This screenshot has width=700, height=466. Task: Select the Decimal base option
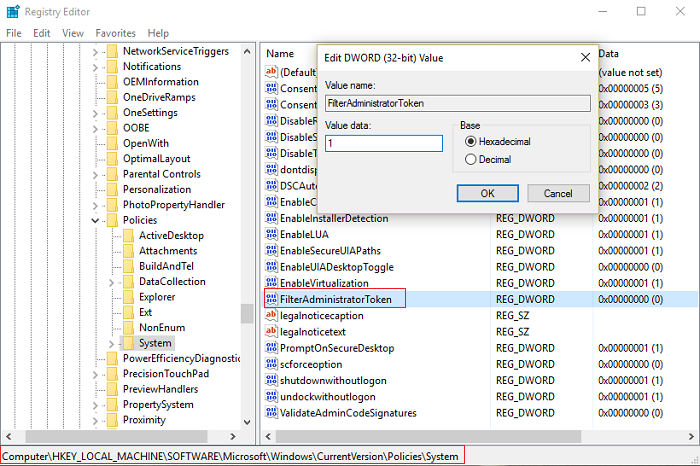click(471, 159)
